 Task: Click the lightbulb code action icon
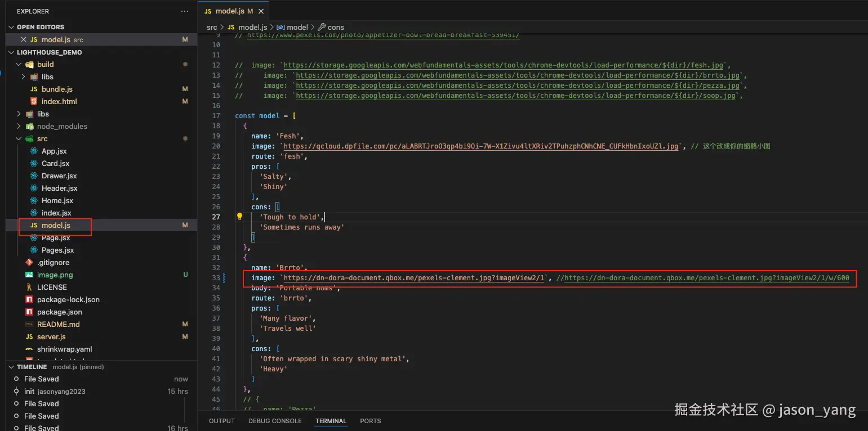tap(239, 217)
